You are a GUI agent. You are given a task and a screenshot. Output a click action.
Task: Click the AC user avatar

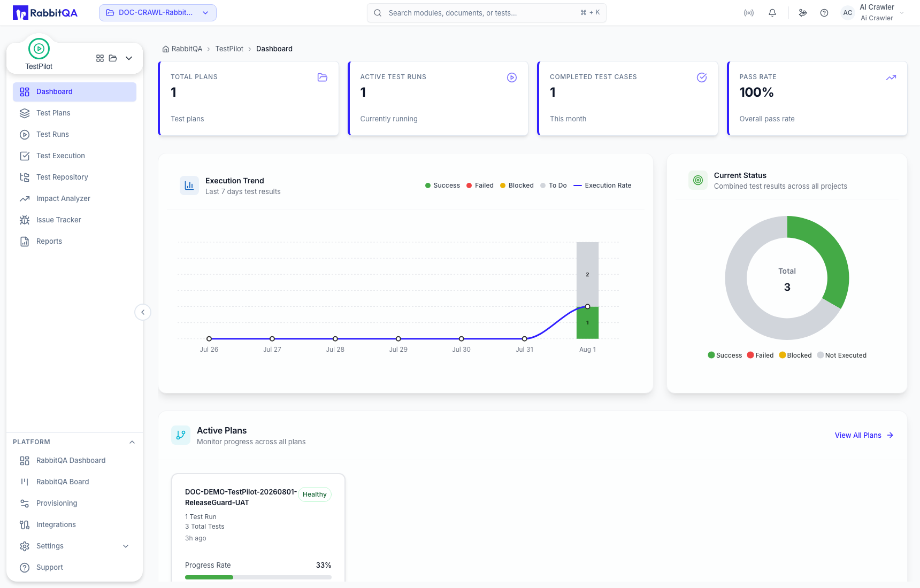848,13
